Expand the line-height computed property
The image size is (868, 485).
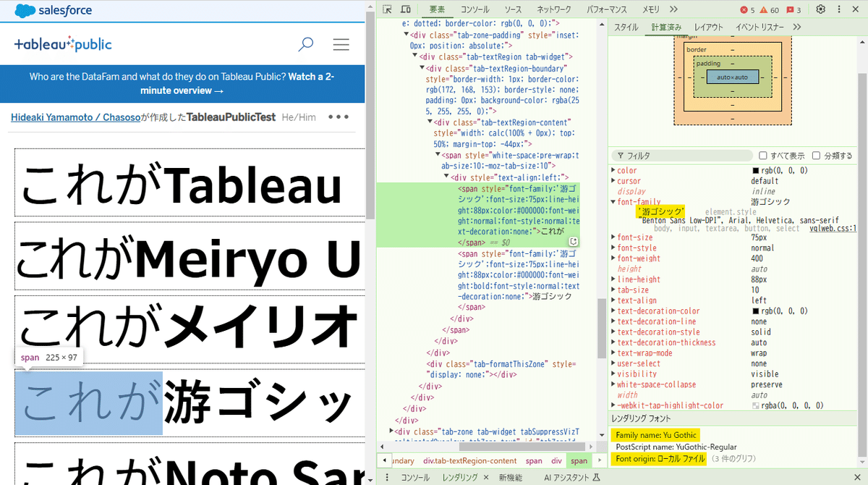click(x=613, y=279)
